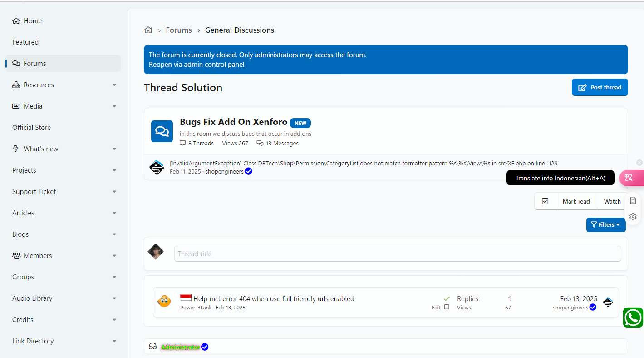Click shopengineers avatar in the thread row
This screenshot has width=644, height=358.
pyautogui.click(x=608, y=302)
